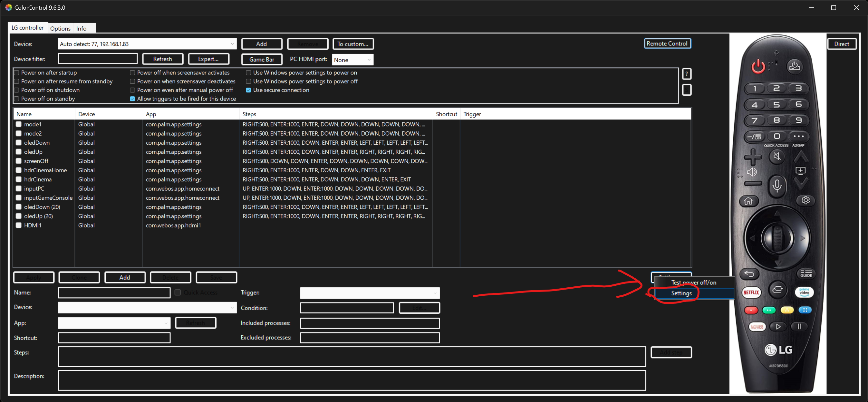Viewport: 868px width, 402px height.
Task: Switch to the Options tab
Action: pos(60,28)
